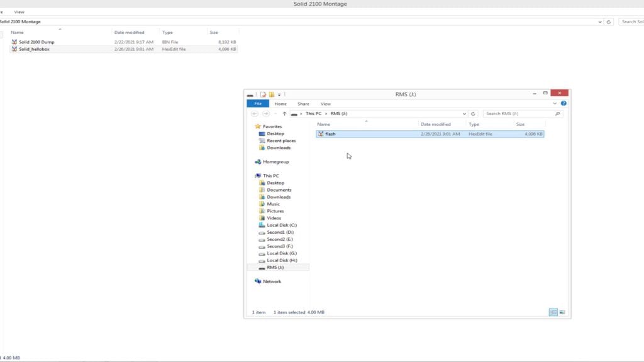Expand the ribbon with the chevron
Image resolution: width=644 pixels, height=362 pixels.
click(x=555, y=104)
